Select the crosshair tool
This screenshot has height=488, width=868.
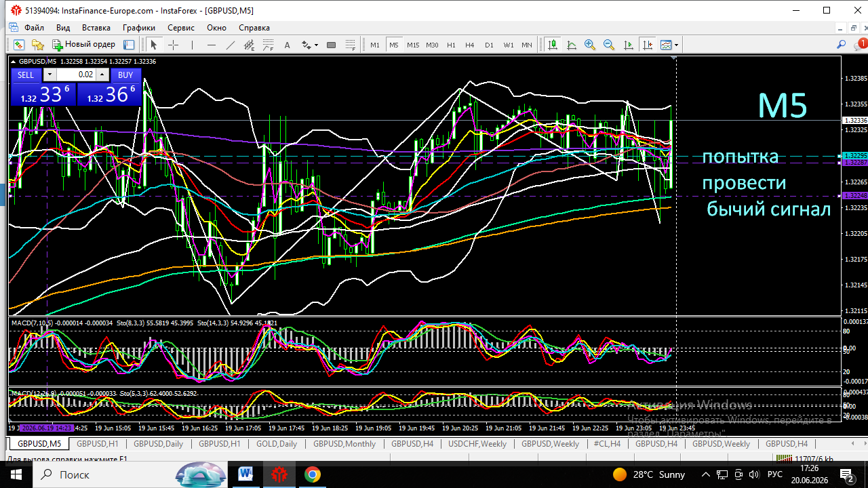point(173,45)
